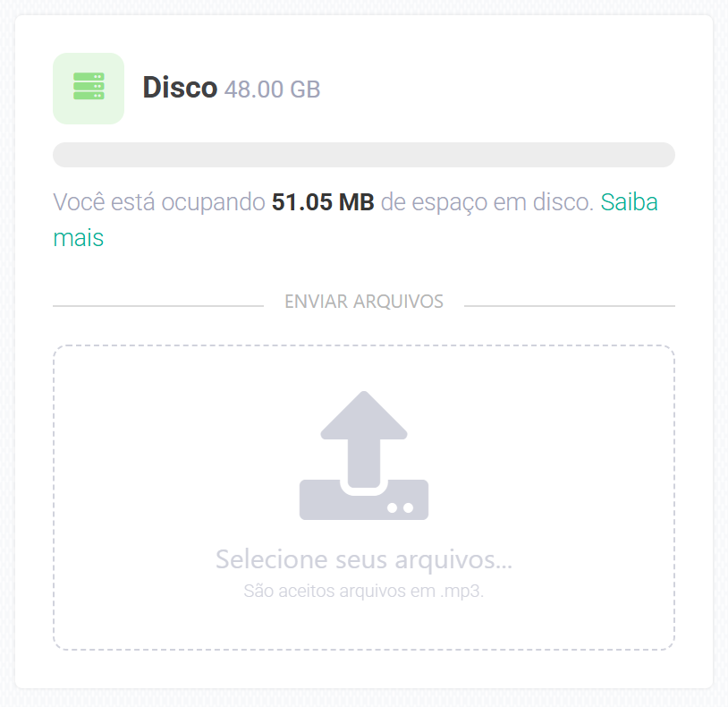
Task: Click the green disk server icon
Action: click(89, 88)
